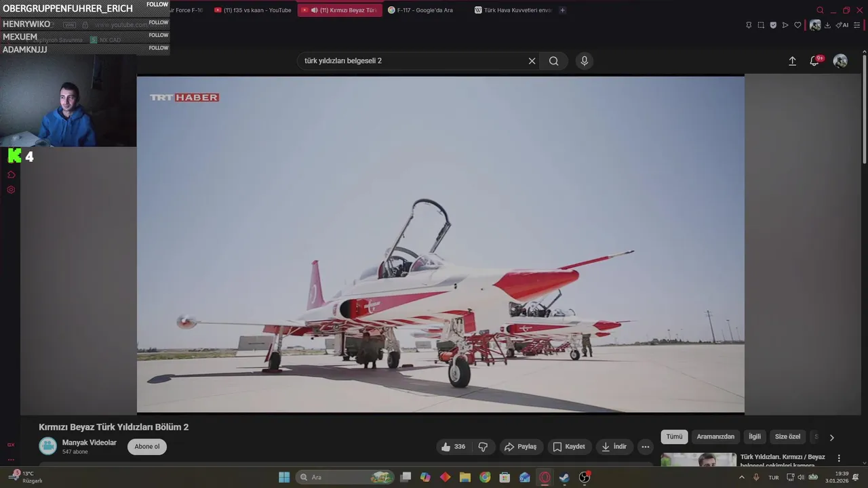Switch to the f35 vs kaan YouTube tab
Viewport: 868px width, 488px height.
click(x=252, y=10)
